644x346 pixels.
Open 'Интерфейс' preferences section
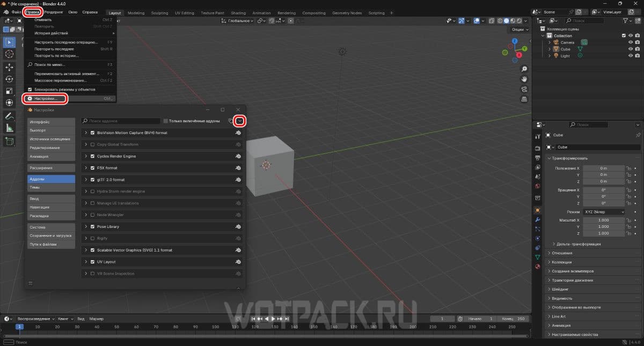(52, 122)
